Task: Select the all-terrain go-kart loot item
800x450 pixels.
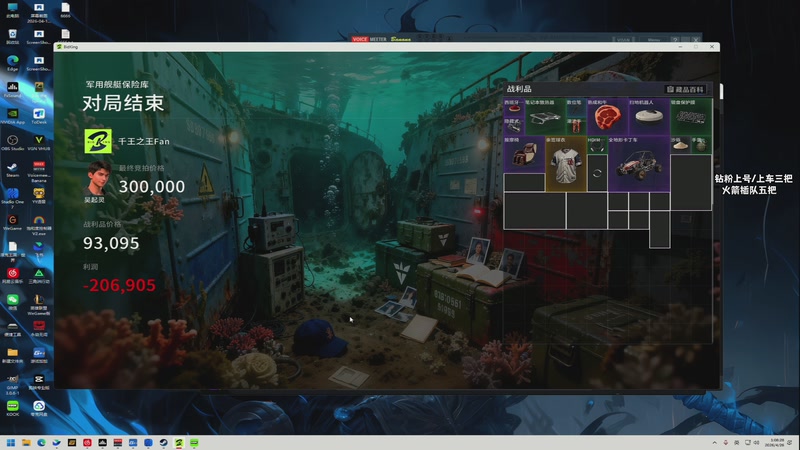Action: coord(638,164)
